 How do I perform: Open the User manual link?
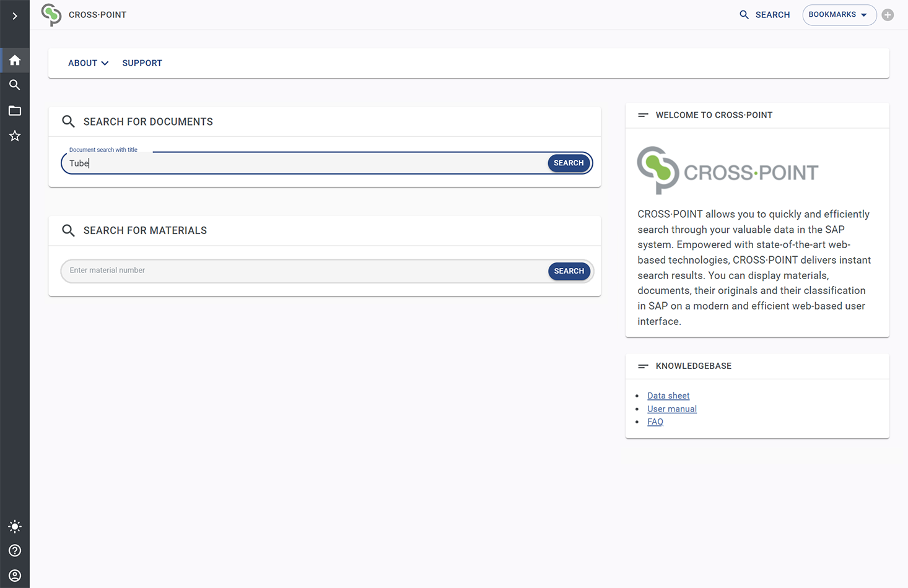[671, 409]
